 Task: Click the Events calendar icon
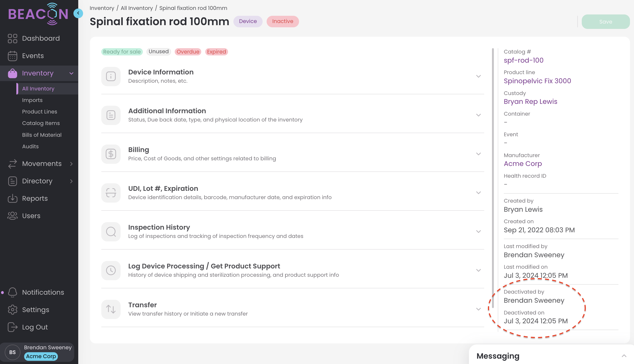12,56
